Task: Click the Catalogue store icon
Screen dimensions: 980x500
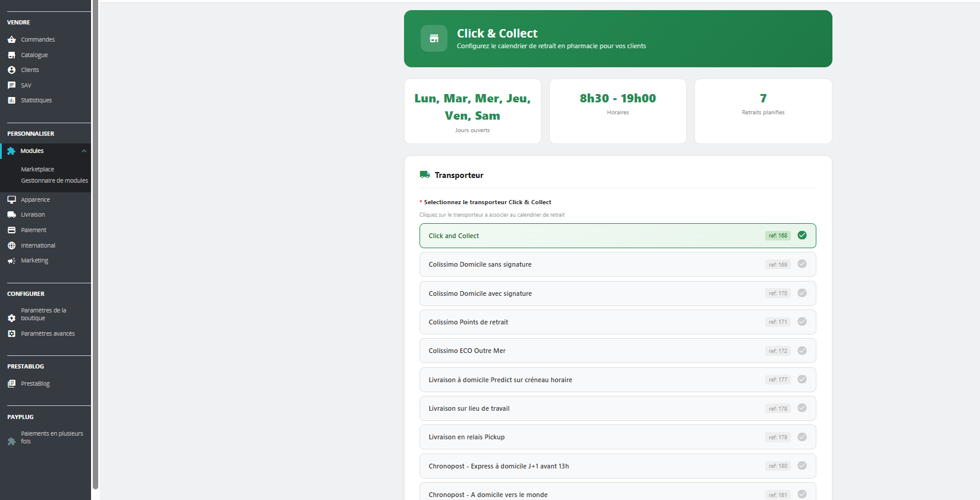Action: click(11, 55)
